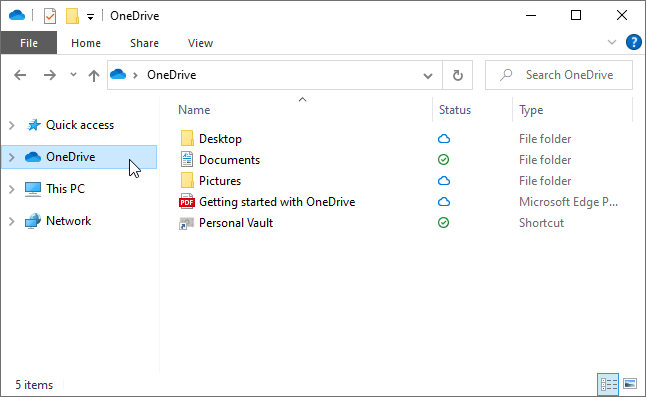Click the OneDrive window title text
The height and width of the screenshot is (397, 646).
134,16
